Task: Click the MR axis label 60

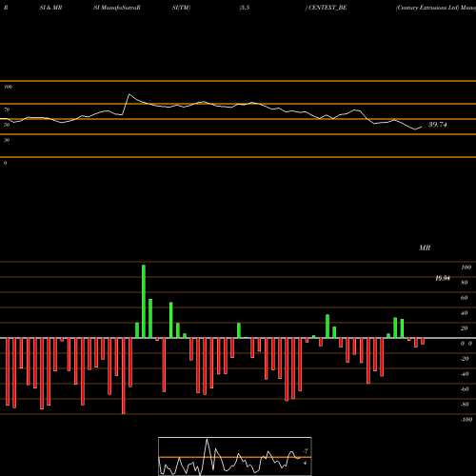Action: [x=465, y=298]
